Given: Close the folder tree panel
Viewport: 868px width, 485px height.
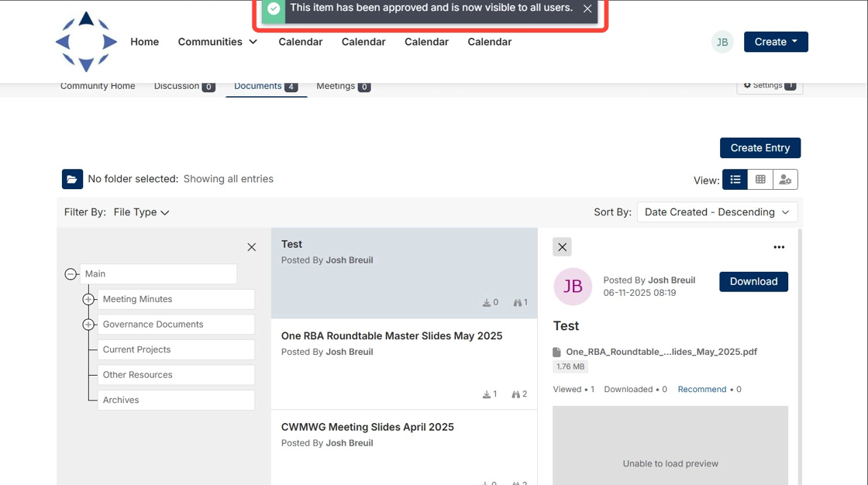Looking at the screenshot, I should click(x=251, y=247).
